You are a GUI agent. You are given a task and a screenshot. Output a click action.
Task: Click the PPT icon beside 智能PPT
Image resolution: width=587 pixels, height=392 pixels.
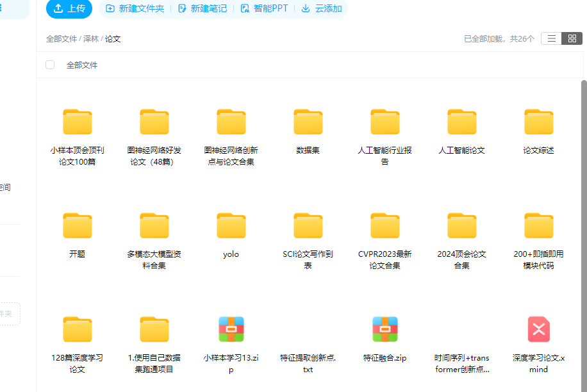(x=245, y=8)
